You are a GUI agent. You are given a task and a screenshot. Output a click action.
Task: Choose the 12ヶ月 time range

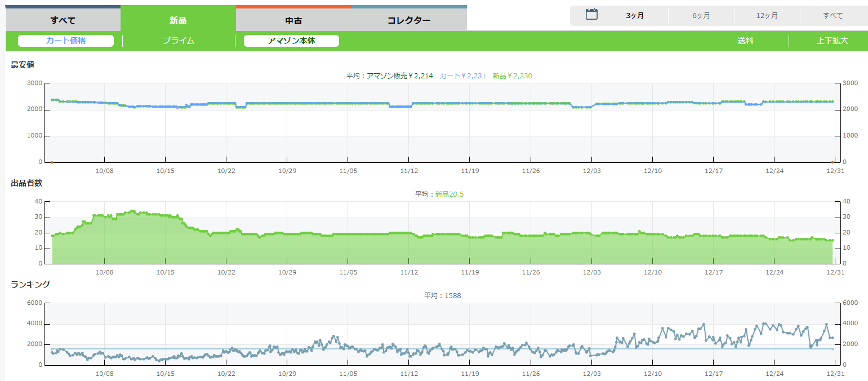[x=767, y=16]
